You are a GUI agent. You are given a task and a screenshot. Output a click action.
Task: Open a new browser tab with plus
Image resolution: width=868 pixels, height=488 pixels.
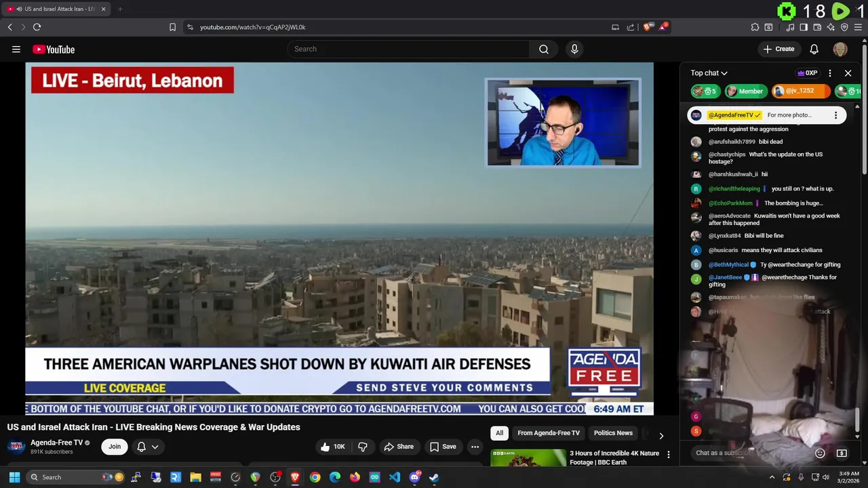[x=120, y=9]
